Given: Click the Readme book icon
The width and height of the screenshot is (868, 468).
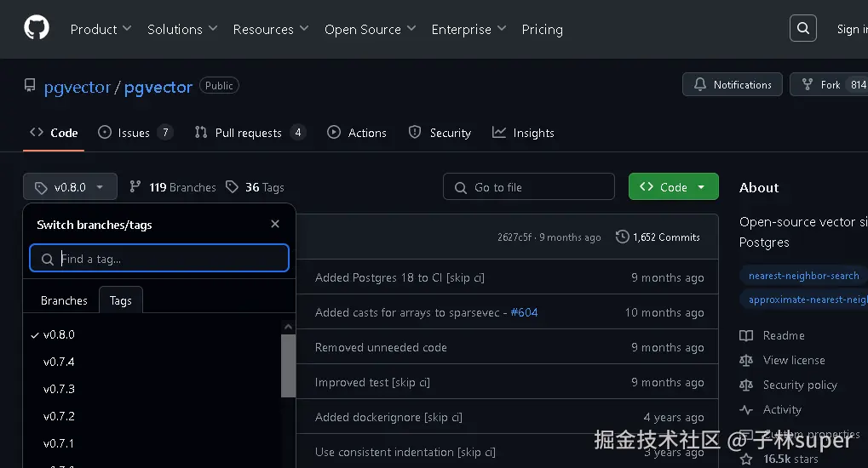Looking at the screenshot, I should pyautogui.click(x=746, y=335).
